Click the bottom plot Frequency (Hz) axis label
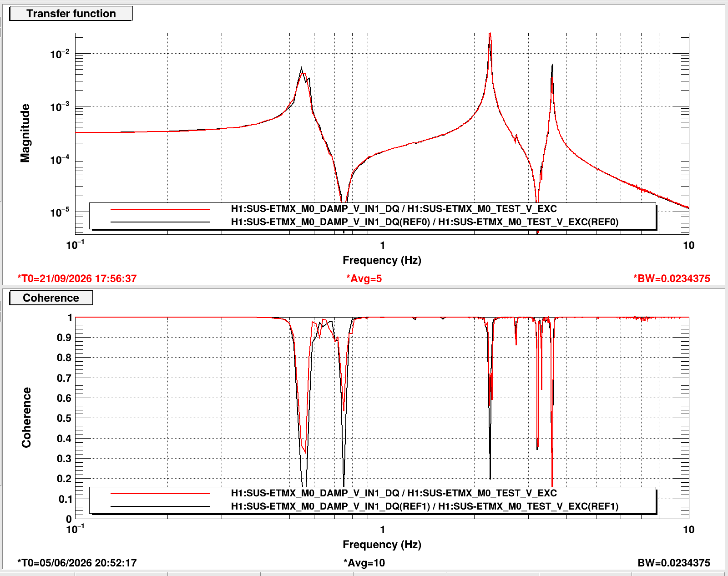The width and height of the screenshot is (728, 576). [382, 545]
